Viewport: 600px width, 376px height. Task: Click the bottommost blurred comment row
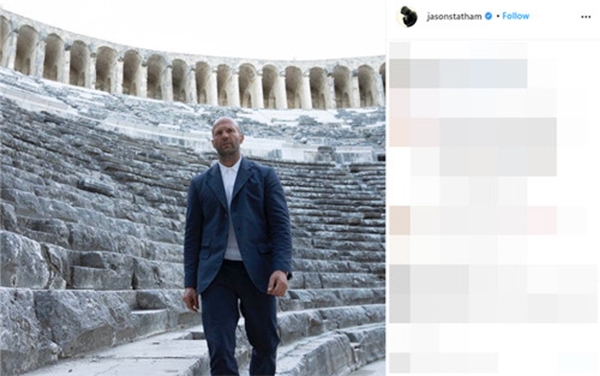[444, 363]
